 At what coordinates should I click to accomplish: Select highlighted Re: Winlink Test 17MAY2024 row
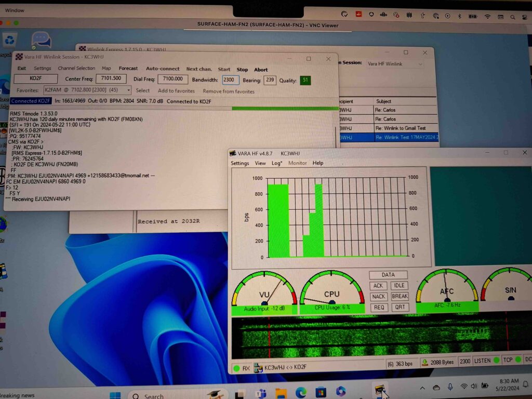coord(389,137)
